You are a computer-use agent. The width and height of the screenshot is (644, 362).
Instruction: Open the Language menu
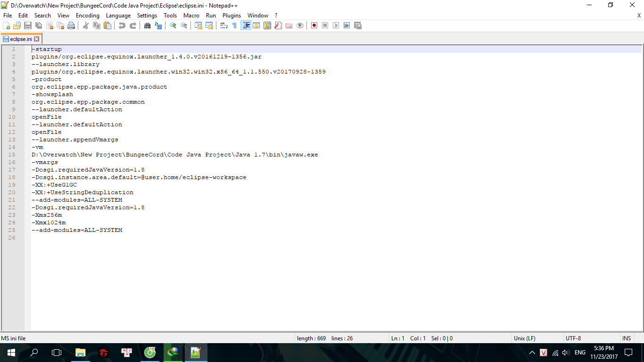(118, 16)
